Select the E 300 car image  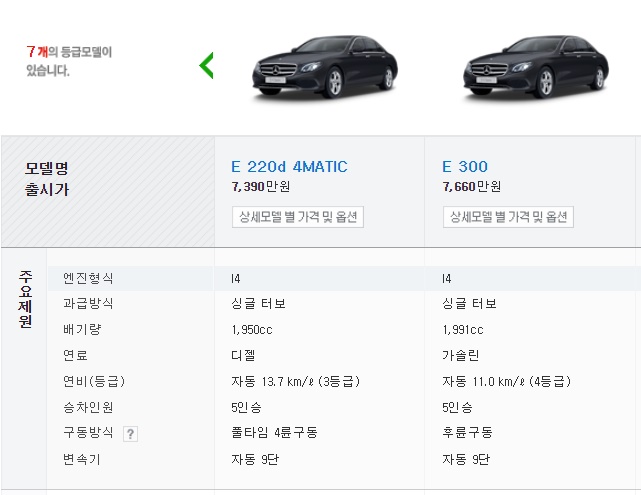coord(536,67)
